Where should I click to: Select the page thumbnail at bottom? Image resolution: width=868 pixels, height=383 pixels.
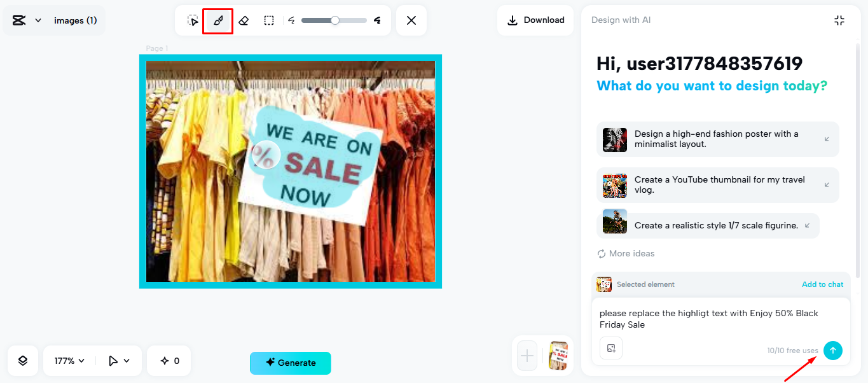click(x=558, y=356)
